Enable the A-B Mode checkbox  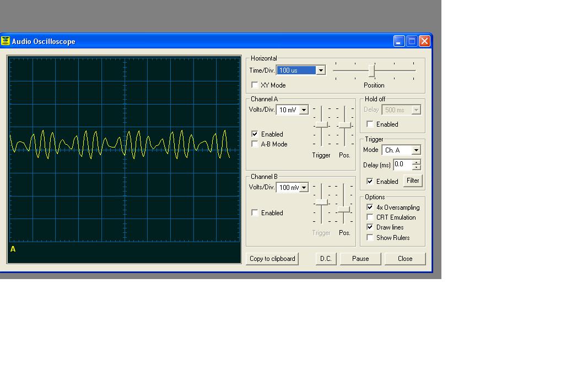click(x=255, y=144)
